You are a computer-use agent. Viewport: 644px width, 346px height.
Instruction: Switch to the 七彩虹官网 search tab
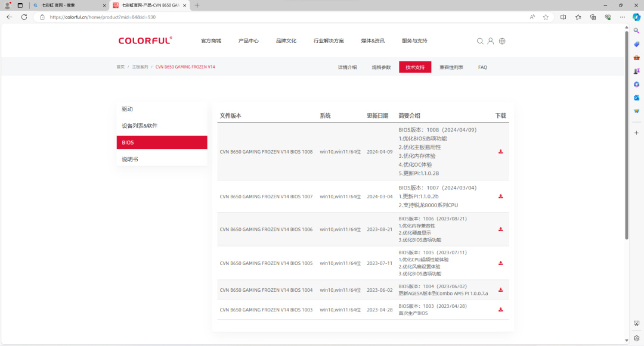tap(69, 5)
